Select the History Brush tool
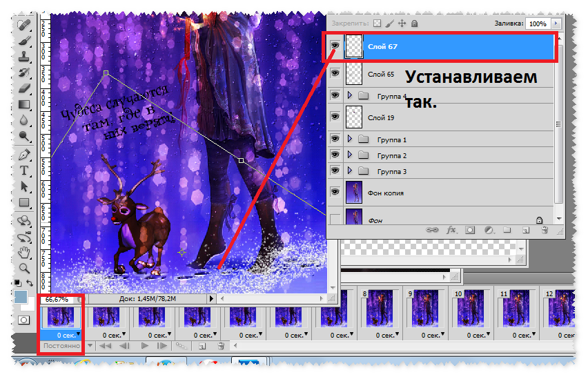Screen dimensions: 588x377 24,72
